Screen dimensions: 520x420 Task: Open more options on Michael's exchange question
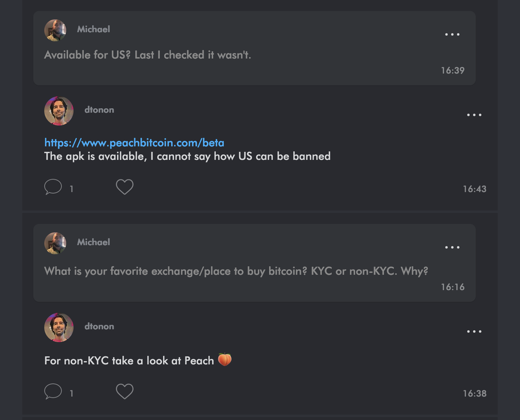pyautogui.click(x=452, y=247)
